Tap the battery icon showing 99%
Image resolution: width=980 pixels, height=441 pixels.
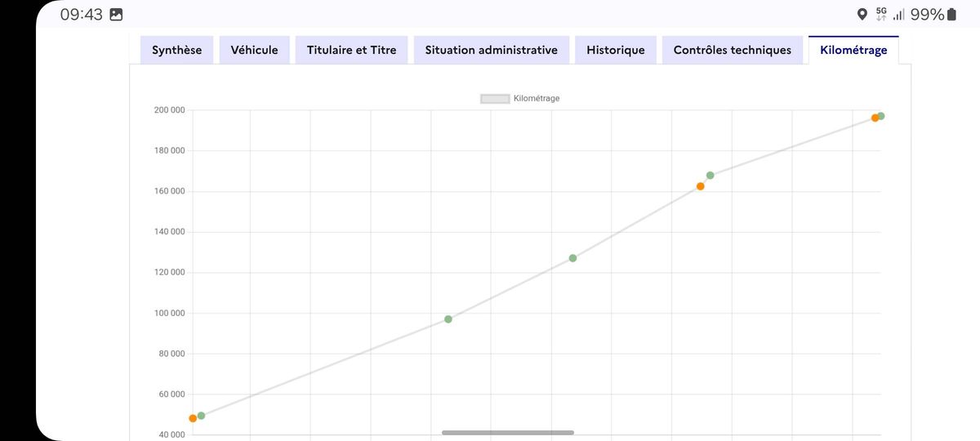click(x=951, y=15)
